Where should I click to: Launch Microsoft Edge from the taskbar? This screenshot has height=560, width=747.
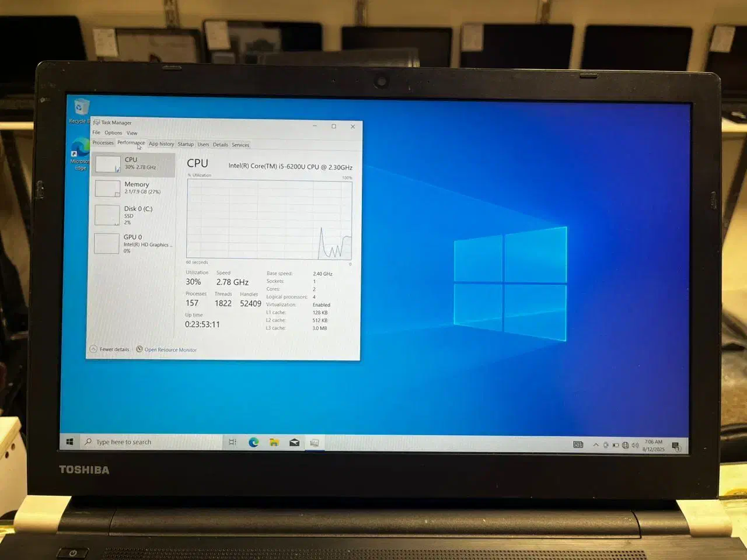tap(253, 442)
